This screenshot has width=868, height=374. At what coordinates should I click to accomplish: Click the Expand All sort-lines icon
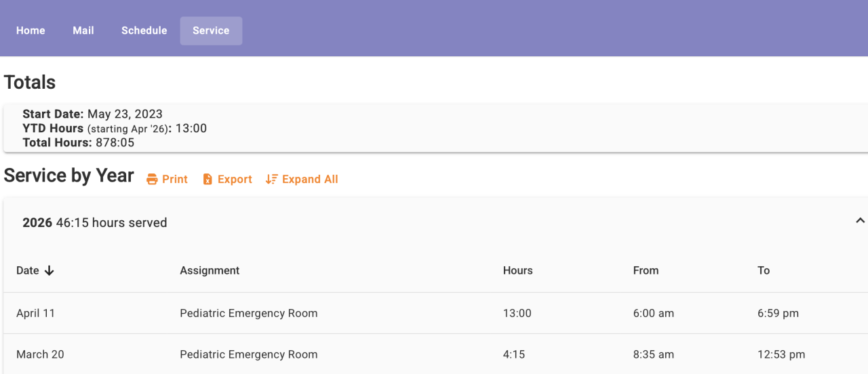tap(271, 180)
